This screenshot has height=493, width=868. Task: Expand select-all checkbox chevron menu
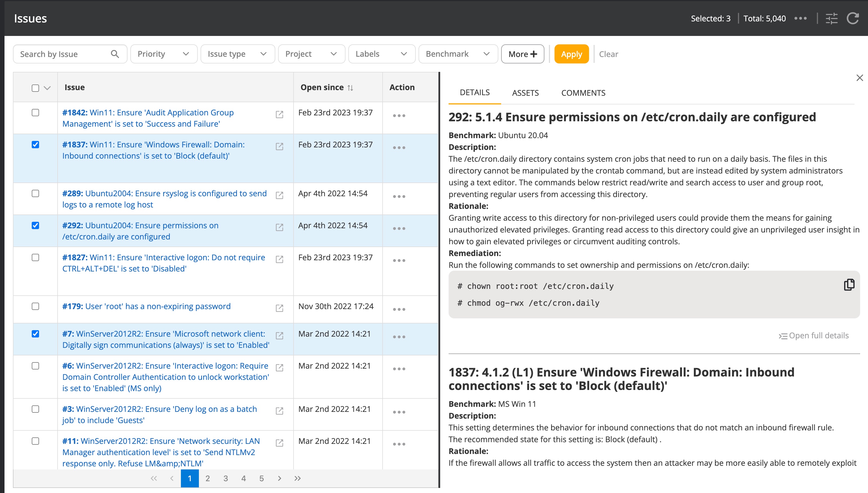[x=47, y=88]
